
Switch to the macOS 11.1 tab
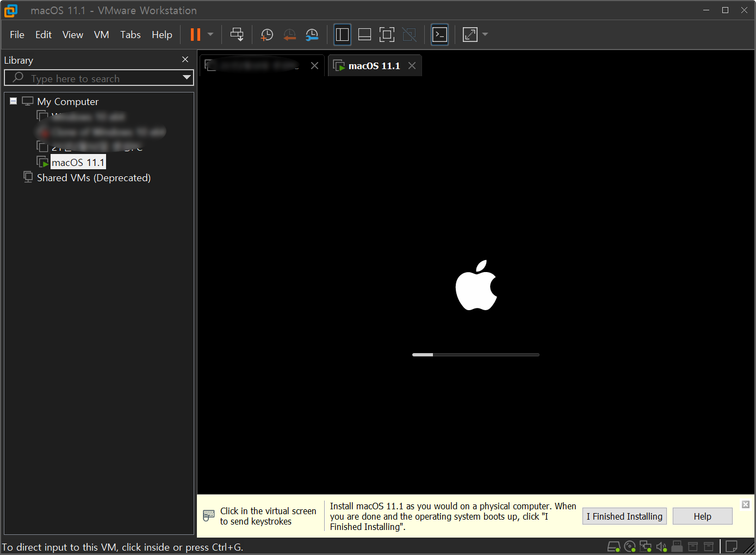[x=374, y=66]
